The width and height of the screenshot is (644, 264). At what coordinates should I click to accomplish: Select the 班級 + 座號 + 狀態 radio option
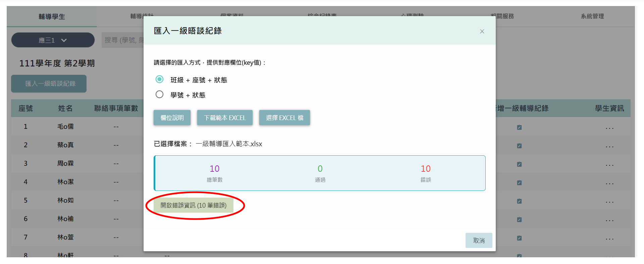pyautogui.click(x=160, y=79)
